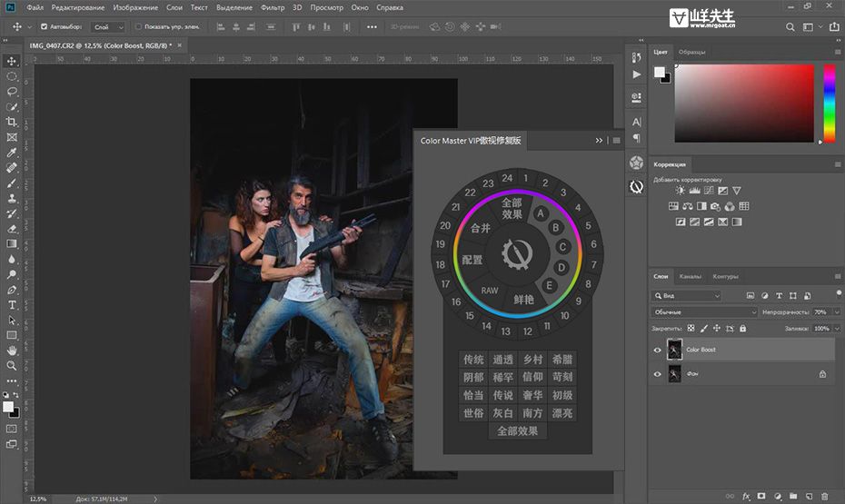This screenshot has height=504, width=845.
Task: Toggle lock transparent pixels
Action: click(x=691, y=328)
